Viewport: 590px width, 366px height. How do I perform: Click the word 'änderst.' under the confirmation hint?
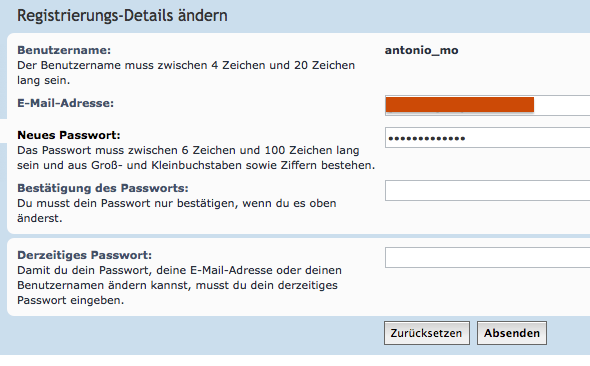point(40,218)
